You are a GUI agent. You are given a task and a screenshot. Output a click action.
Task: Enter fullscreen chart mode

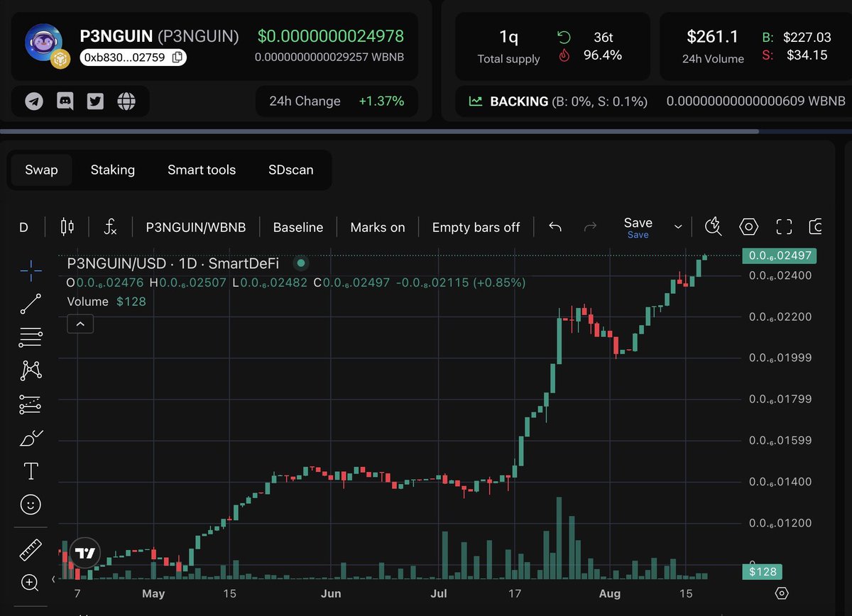(784, 226)
